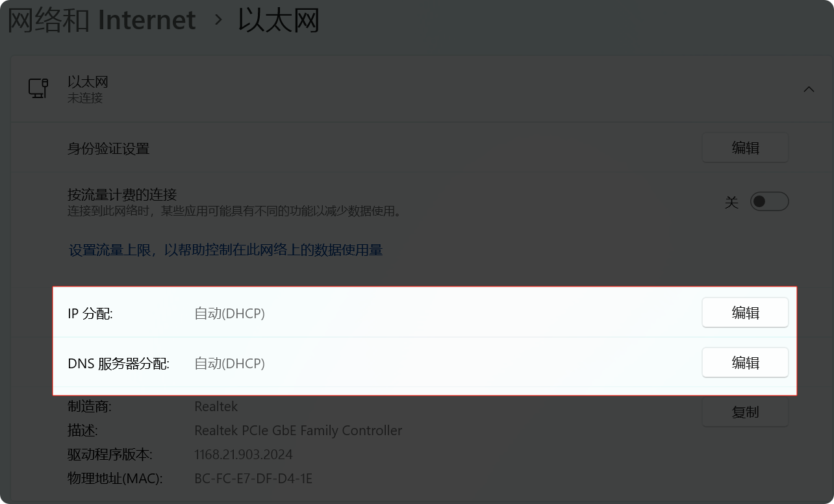Copy adapter properties with 复制
Screen dimensions: 834x504
tap(745, 412)
